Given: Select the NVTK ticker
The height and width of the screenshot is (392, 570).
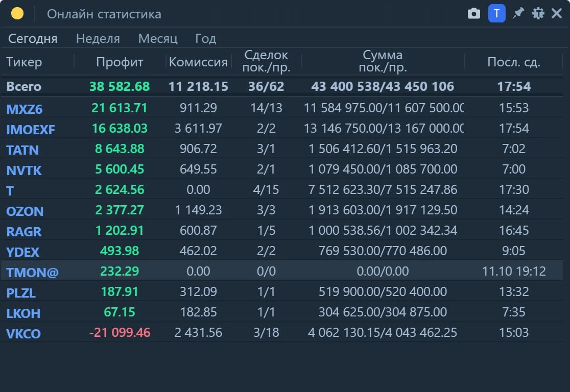Looking at the screenshot, I should pyautogui.click(x=24, y=170).
